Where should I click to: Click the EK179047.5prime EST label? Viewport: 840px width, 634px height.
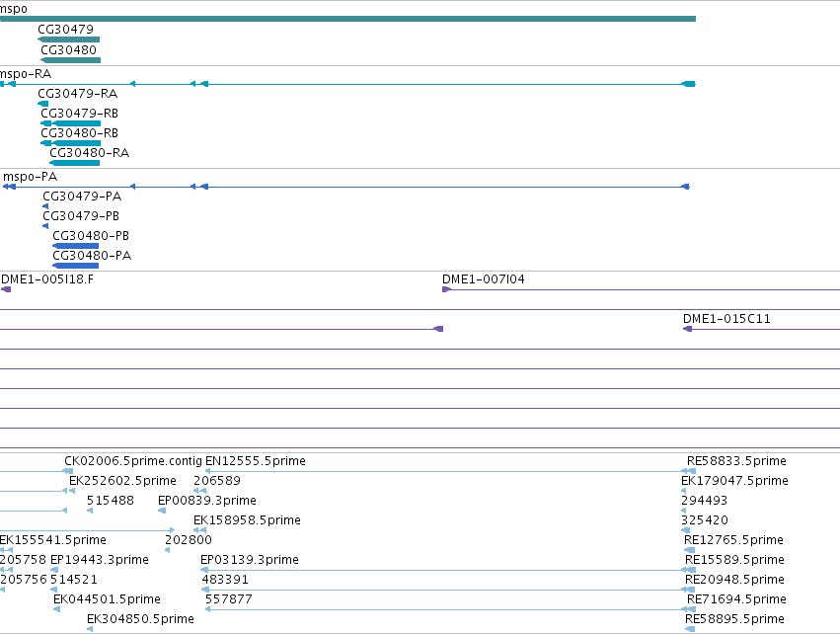click(734, 481)
